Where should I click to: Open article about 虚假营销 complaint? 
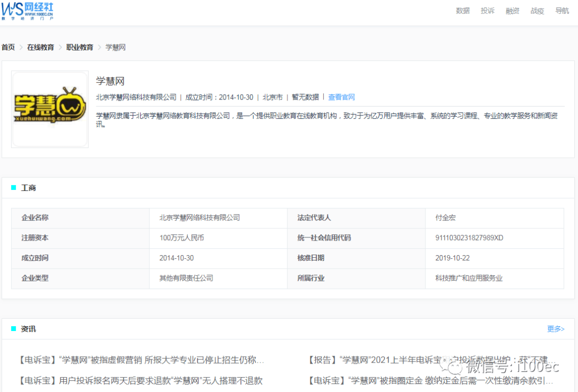coord(141,360)
